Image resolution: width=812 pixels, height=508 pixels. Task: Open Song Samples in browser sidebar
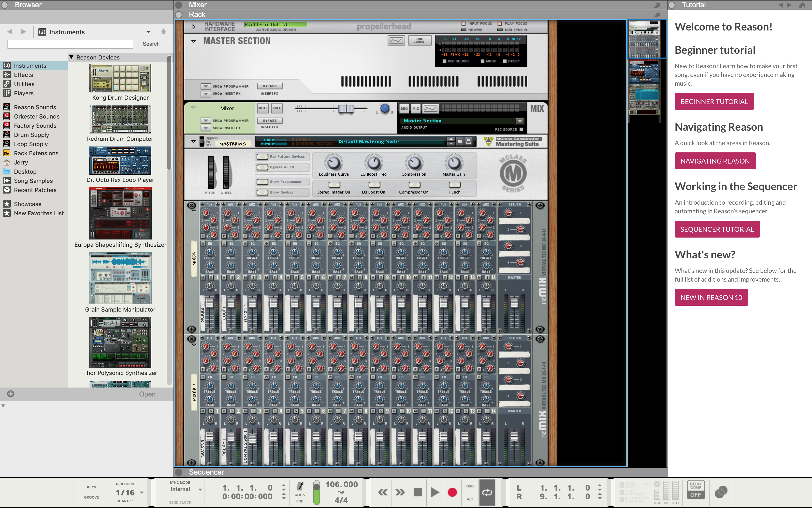(x=34, y=181)
